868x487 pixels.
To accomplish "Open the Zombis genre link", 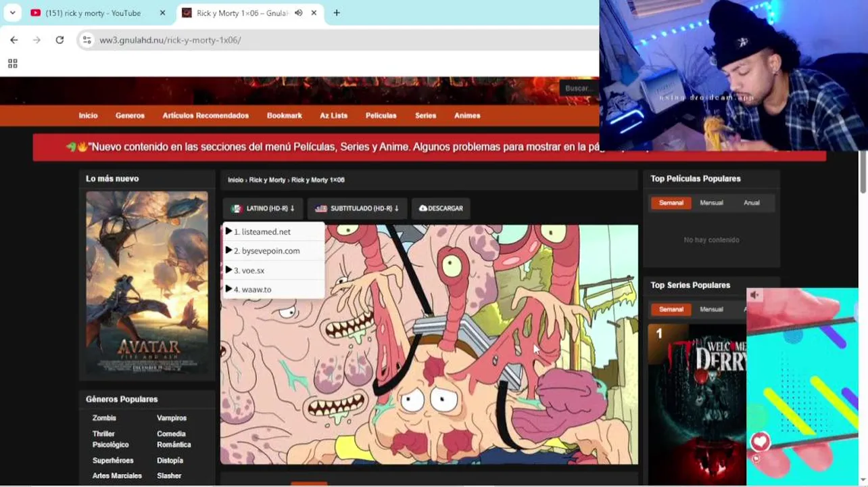I will coord(104,418).
